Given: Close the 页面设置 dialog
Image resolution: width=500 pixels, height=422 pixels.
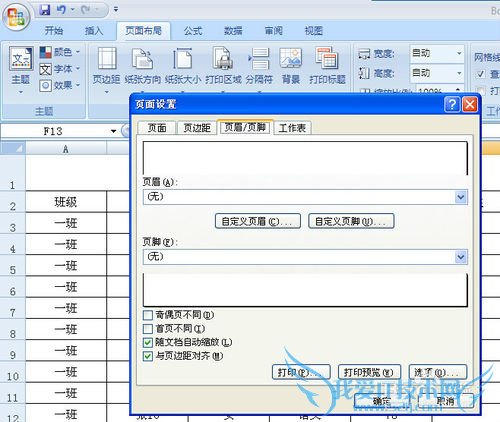Looking at the screenshot, I should (x=470, y=105).
